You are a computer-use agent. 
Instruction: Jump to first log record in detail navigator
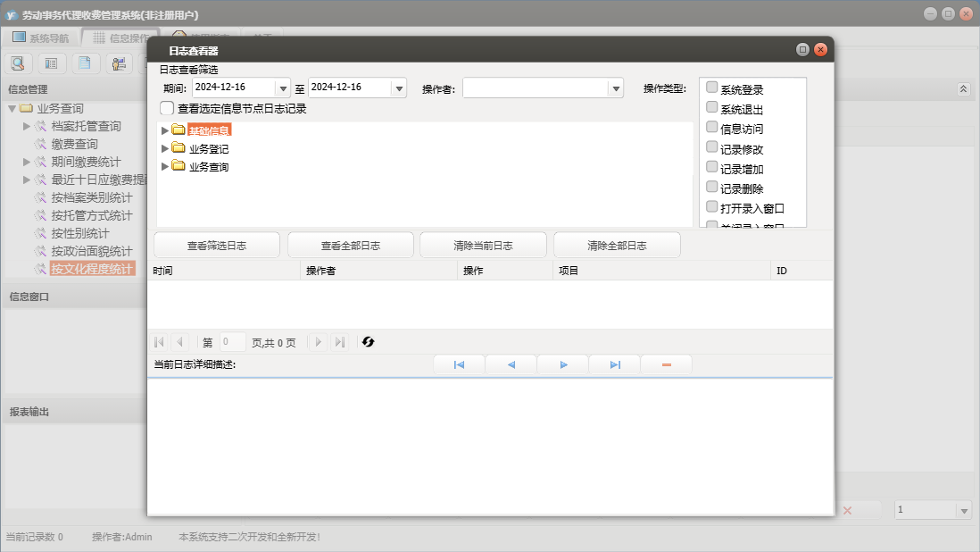(459, 364)
